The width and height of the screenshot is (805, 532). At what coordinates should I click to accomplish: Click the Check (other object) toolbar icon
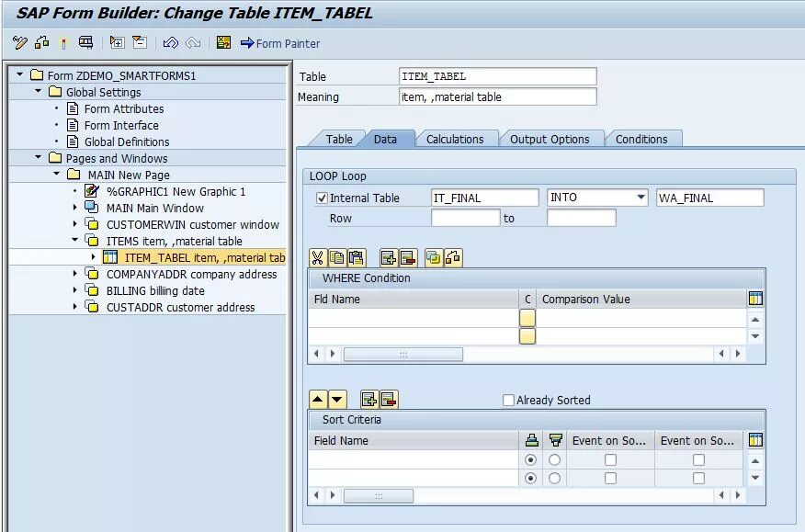coord(42,42)
